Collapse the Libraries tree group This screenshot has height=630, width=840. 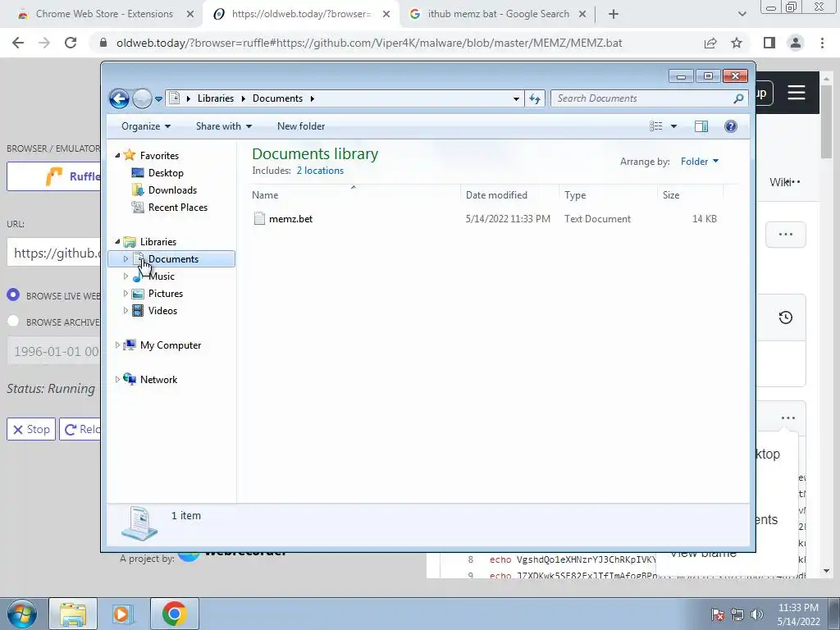click(x=117, y=242)
